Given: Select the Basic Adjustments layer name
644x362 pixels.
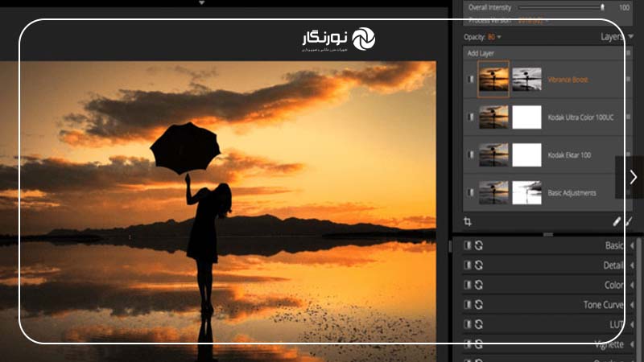Looking at the screenshot, I should point(572,193).
